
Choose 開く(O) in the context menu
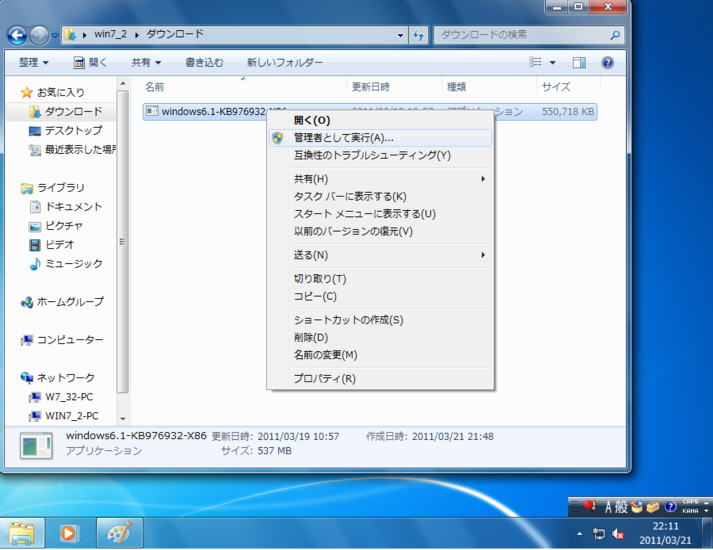(380, 120)
